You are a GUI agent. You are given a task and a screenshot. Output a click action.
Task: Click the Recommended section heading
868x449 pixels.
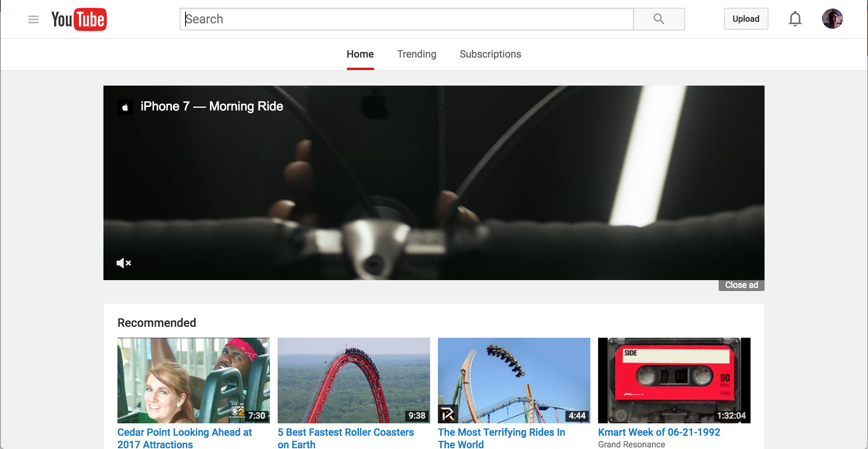click(x=157, y=323)
